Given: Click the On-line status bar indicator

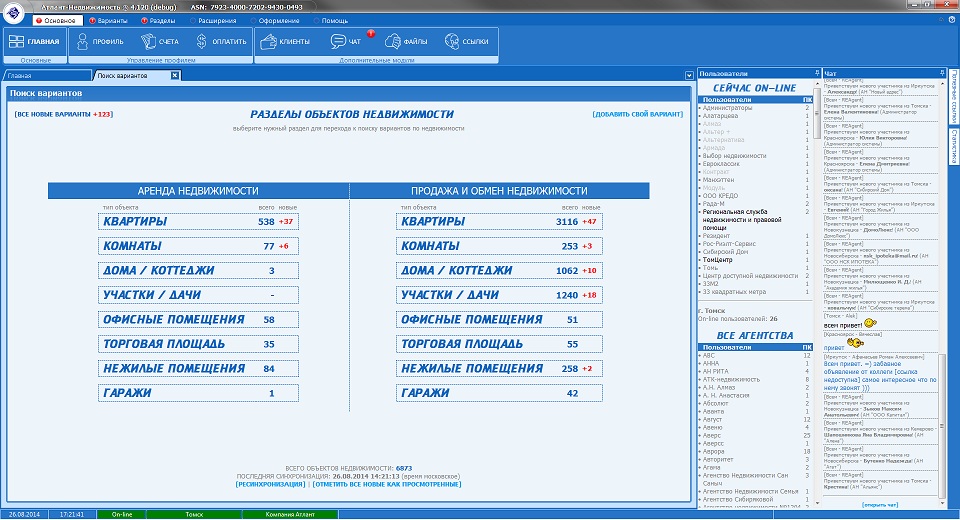Looking at the screenshot, I should pyautogui.click(x=121, y=514).
